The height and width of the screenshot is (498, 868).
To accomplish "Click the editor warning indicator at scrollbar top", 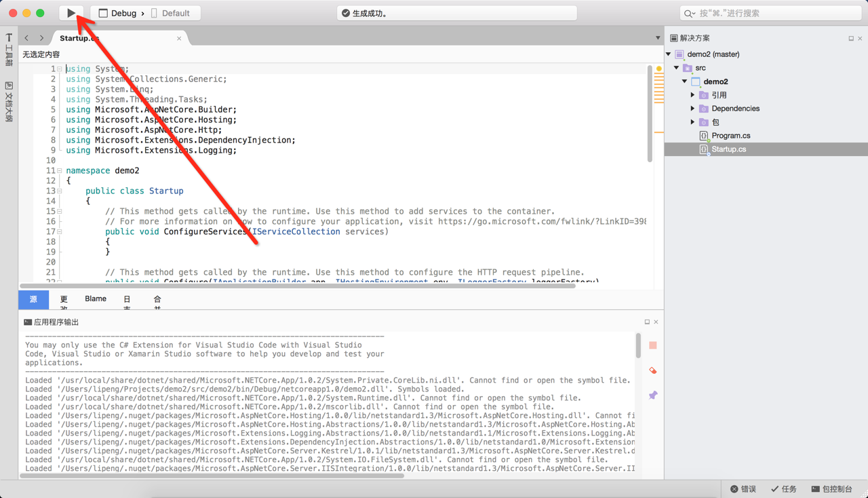I will (x=658, y=69).
